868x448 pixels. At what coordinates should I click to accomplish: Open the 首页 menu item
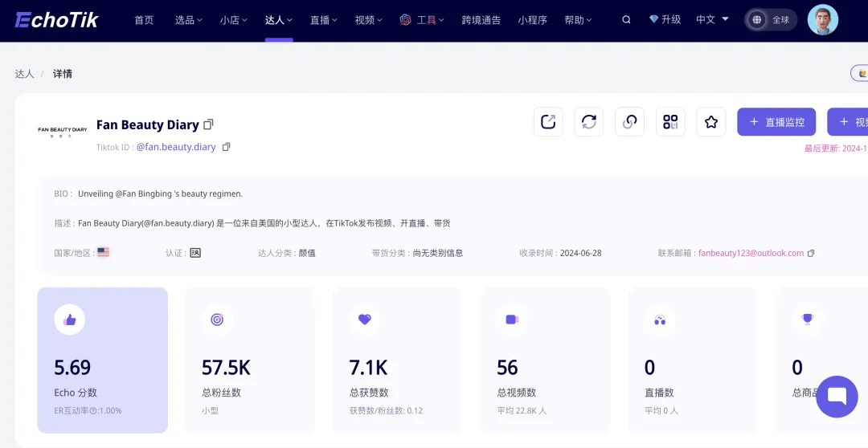click(x=144, y=20)
